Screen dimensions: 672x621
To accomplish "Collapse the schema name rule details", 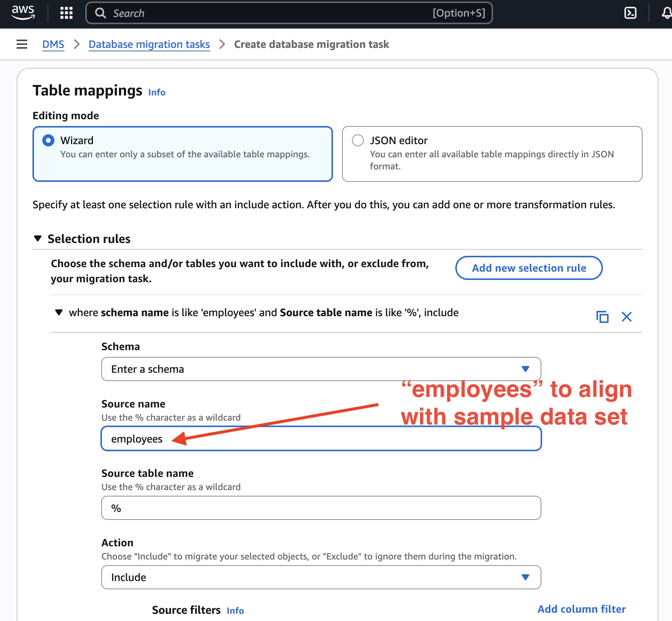I will click(x=59, y=312).
